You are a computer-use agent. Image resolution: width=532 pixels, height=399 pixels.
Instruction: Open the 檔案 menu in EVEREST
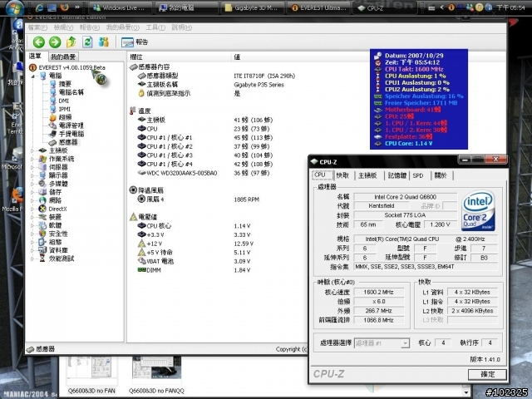point(37,27)
